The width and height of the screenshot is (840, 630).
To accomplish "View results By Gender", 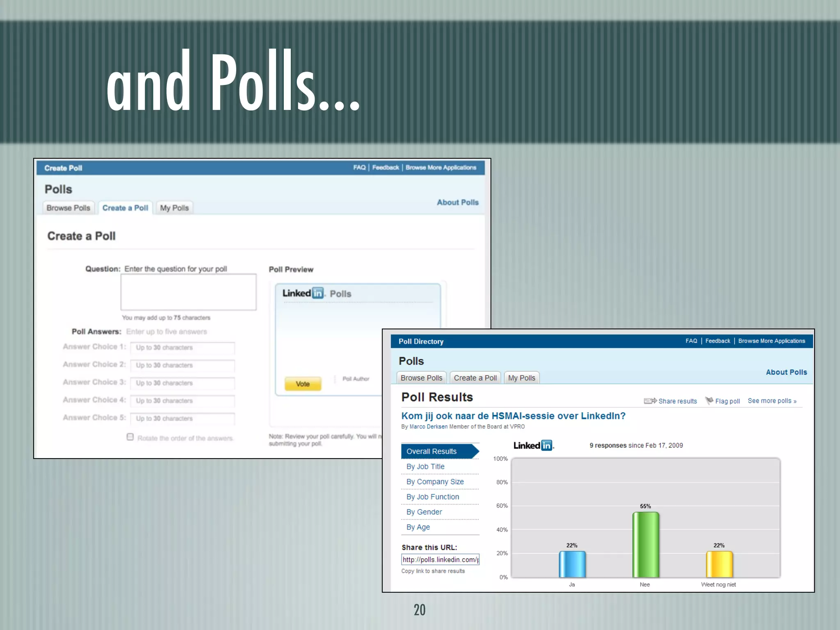I will [424, 512].
